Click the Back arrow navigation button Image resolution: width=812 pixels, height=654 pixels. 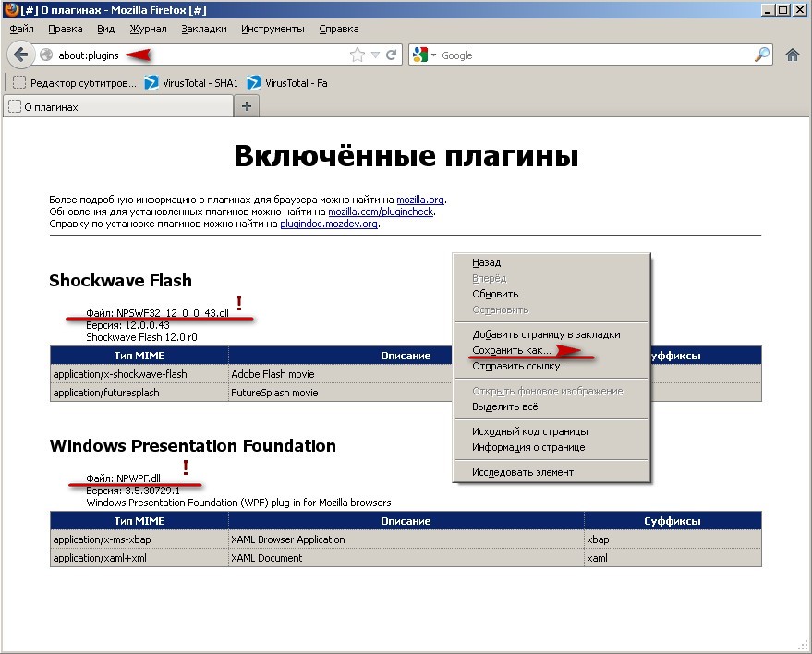[x=20, y=54]
